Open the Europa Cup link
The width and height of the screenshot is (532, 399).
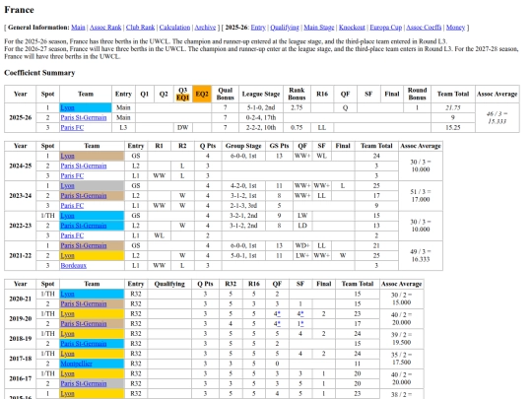click(x=386, y=28)
